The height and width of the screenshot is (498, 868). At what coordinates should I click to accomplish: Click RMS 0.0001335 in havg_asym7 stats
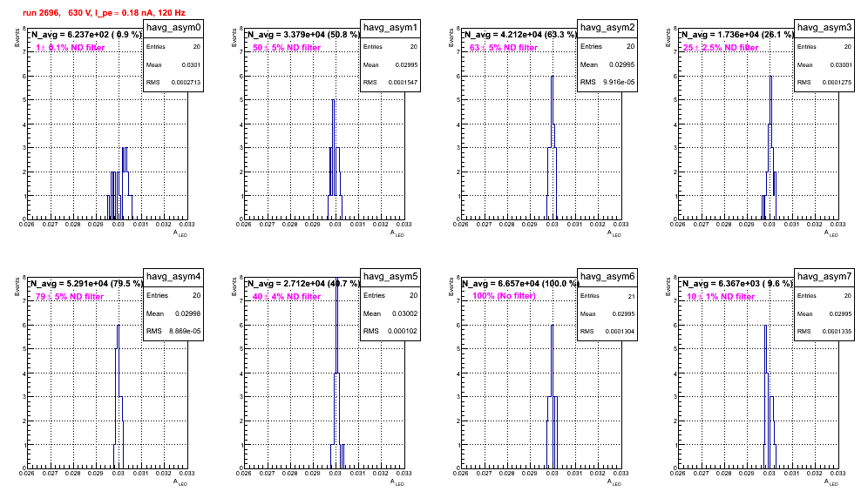click(x=824, y=332)
